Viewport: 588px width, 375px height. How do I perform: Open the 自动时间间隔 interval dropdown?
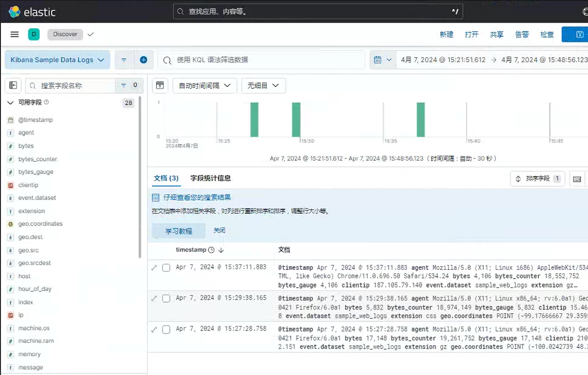point(205,85)
